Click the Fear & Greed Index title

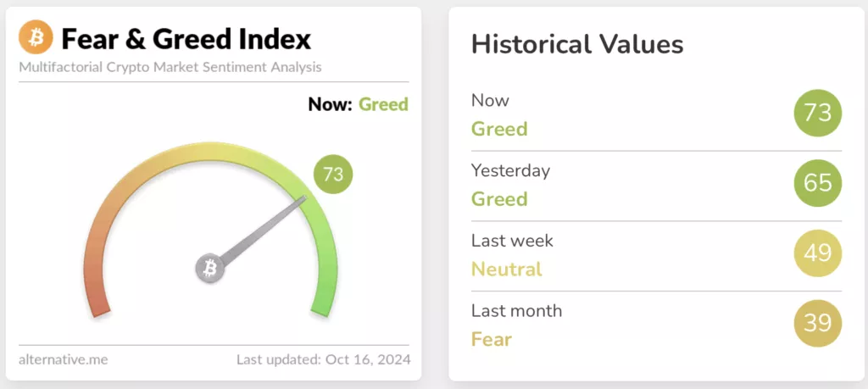[186, 39]
